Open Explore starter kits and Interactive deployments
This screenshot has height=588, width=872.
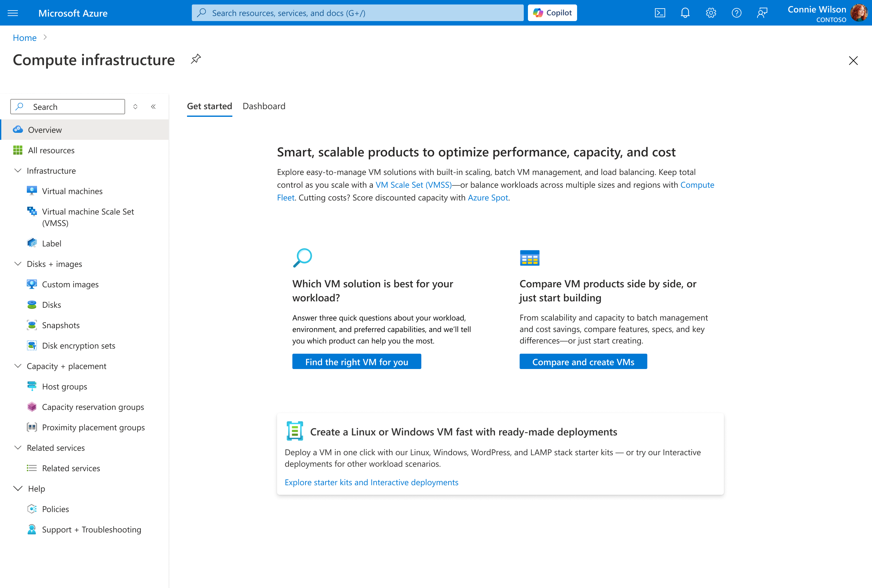click(x=371, y=482)
